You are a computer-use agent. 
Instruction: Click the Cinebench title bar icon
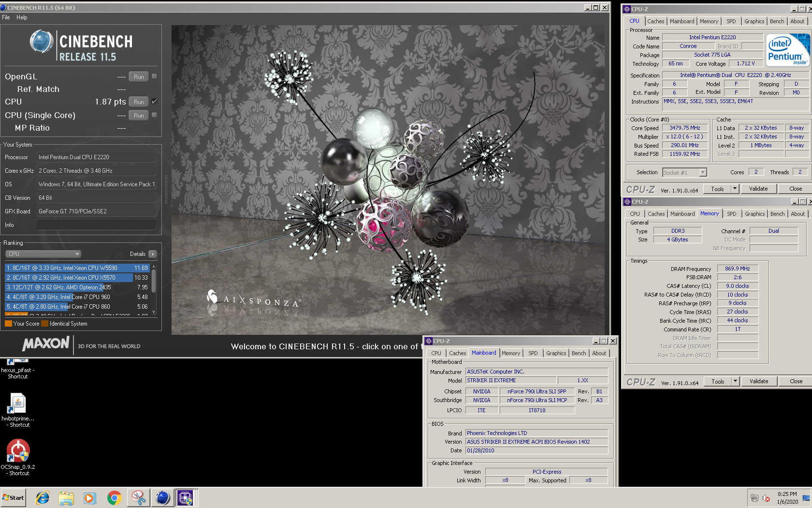pos(3,8)
